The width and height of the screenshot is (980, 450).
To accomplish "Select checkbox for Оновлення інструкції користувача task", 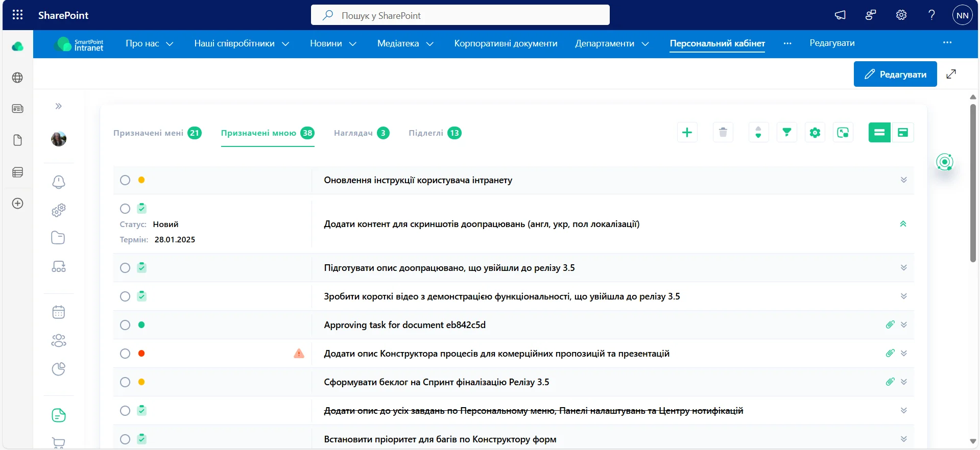I will point(125,180).
